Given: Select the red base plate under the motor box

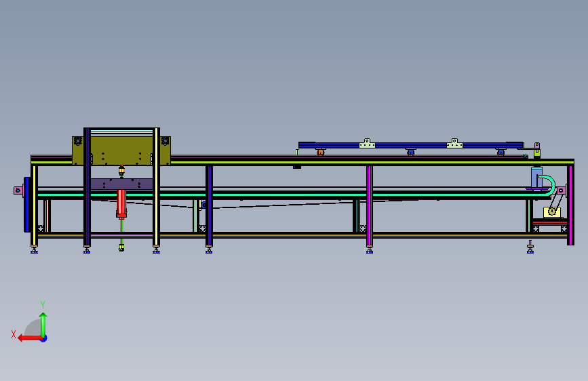Looking at the screenshot, I should coord(550,223).
